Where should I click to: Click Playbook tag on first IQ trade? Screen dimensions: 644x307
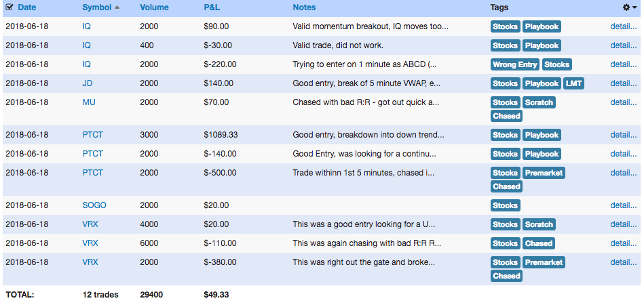(542, 26)
